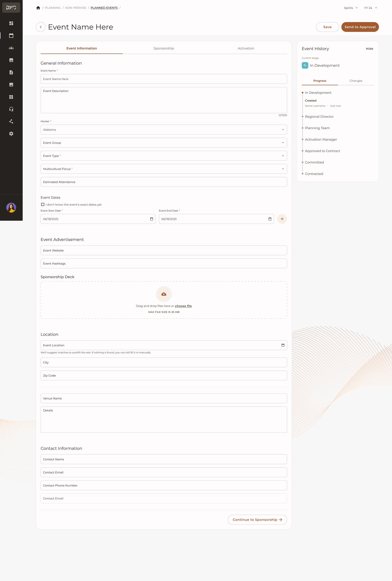Hide the Event History panel
The height and width of the screenshot is (581, 392).
pos(369,49)
